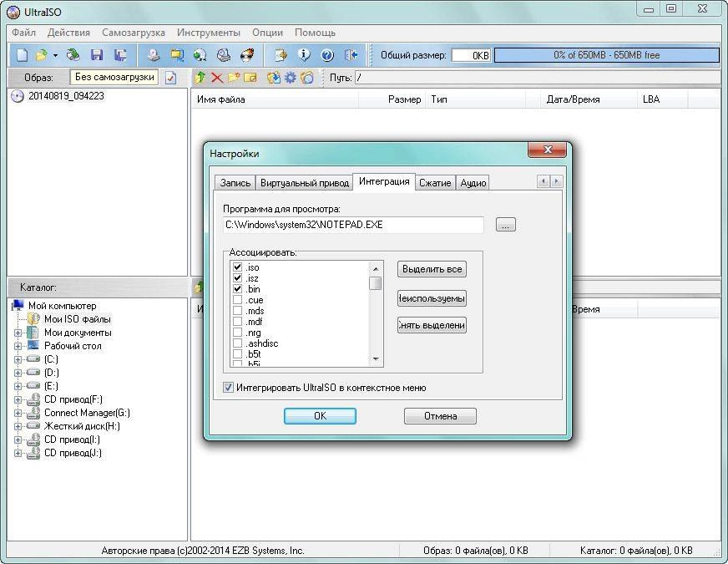Open the Действия menu
The width and height of the screenshot is (728, 564).
pyautogui.click(x=68, y=33)
